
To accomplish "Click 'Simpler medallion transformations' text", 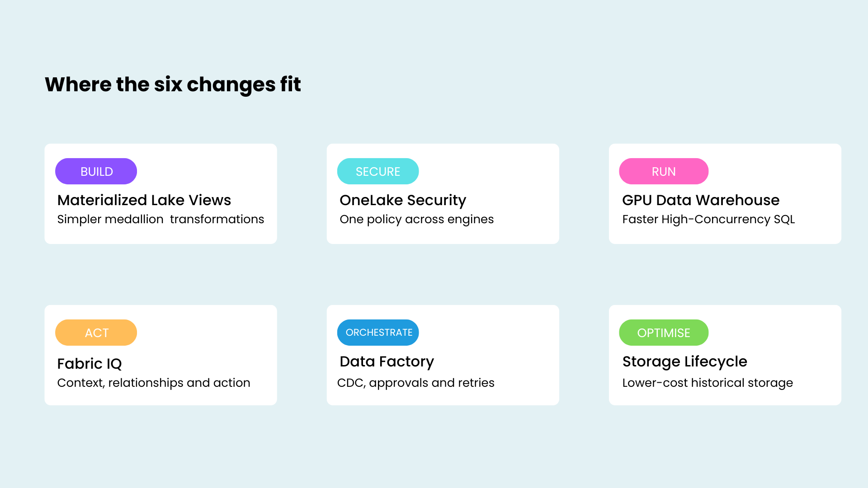I will click(x=160, y=219).
